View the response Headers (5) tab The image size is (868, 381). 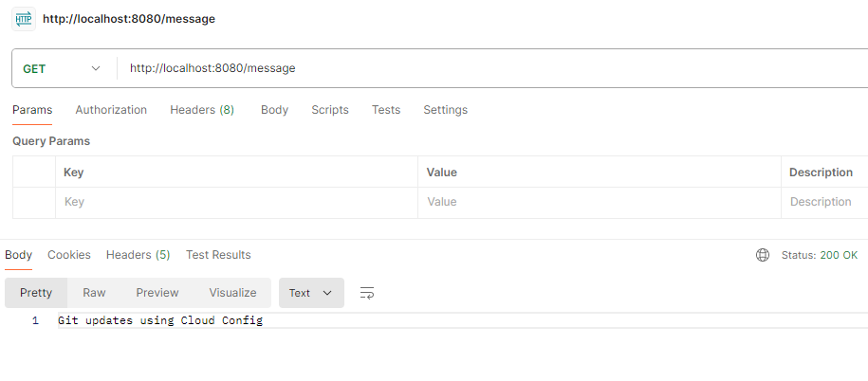pos(138,255)
